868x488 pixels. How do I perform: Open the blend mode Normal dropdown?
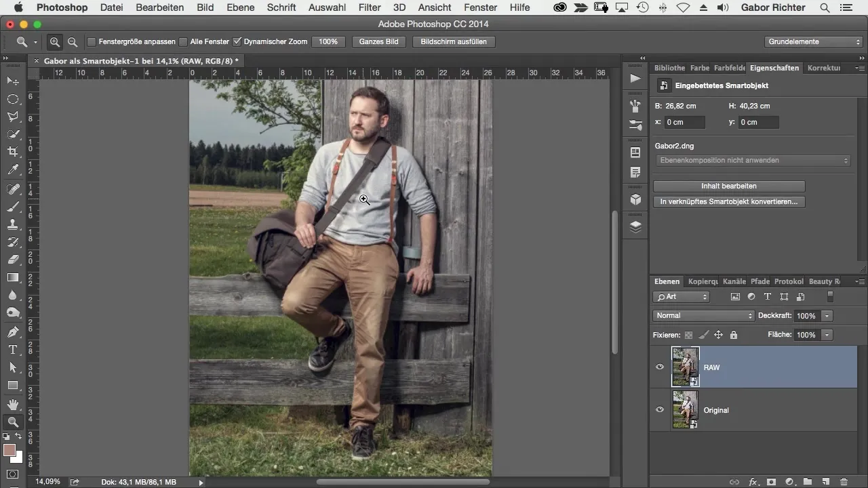click(x=703, y=315)
